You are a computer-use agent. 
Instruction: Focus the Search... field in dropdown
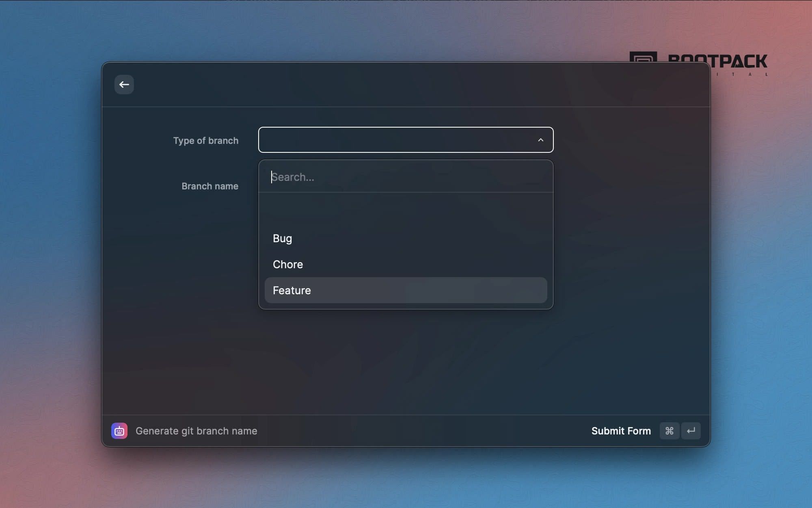(405, 177)
